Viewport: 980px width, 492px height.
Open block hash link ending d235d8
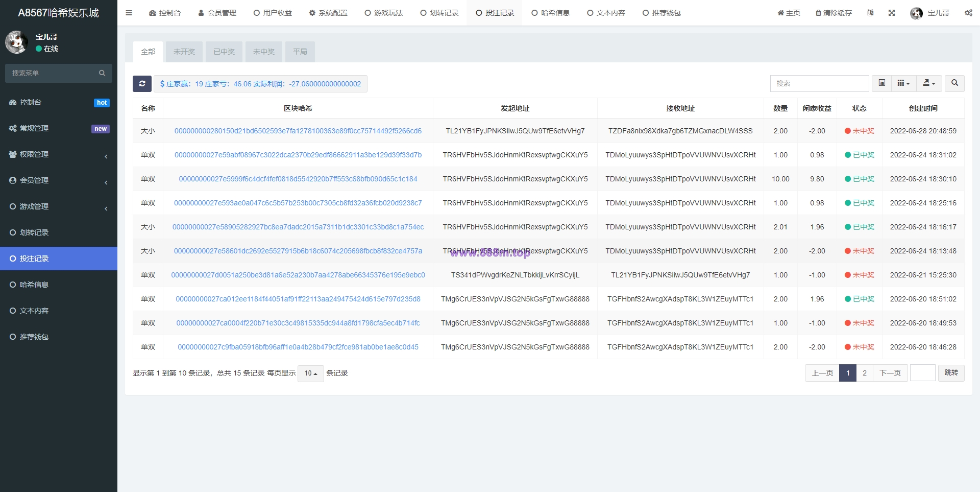[x=298, y=299]
